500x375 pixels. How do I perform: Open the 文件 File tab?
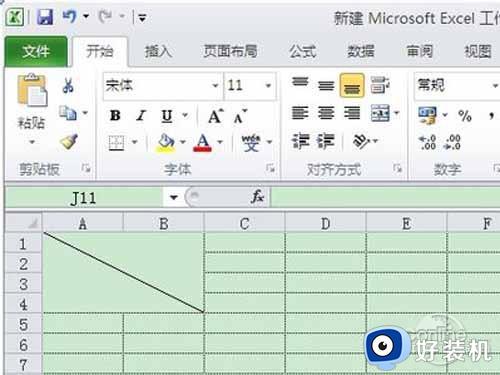pos(36,51)
